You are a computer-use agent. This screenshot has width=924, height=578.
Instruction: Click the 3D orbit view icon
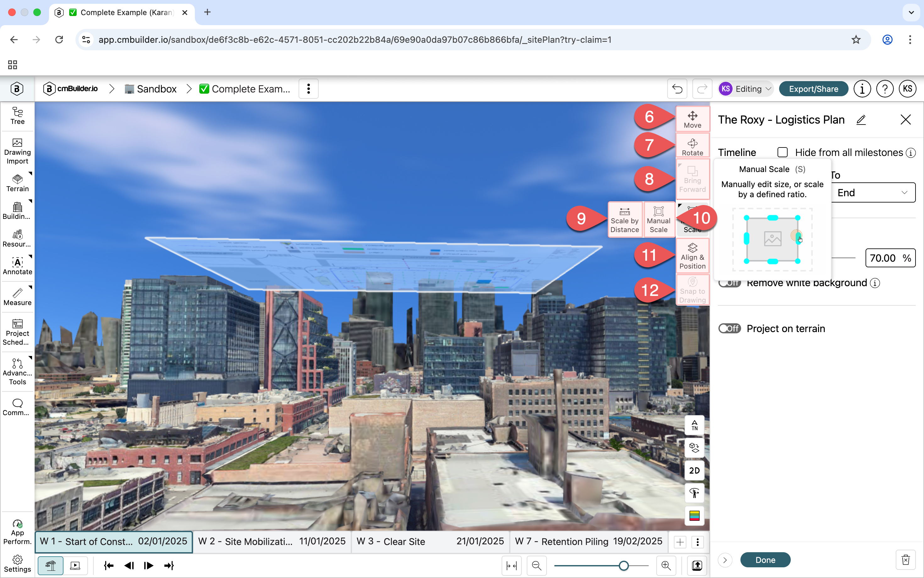click(x=694, y=447)
